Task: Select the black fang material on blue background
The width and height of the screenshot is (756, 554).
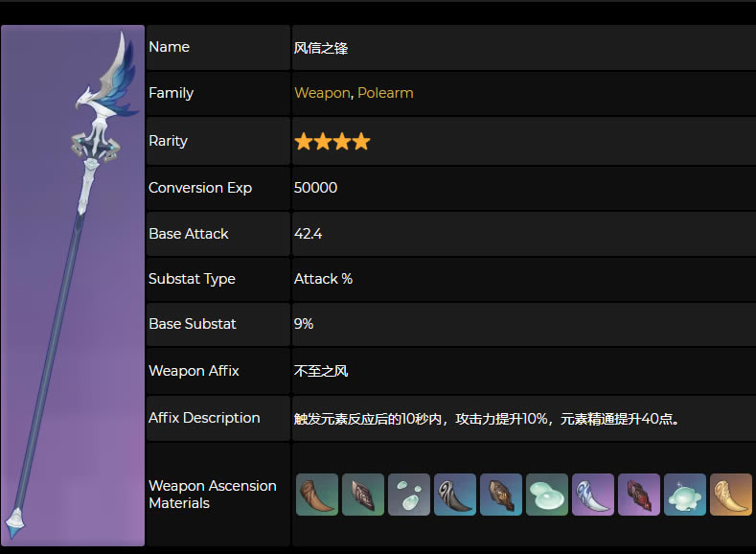Action: pos(455,495)
